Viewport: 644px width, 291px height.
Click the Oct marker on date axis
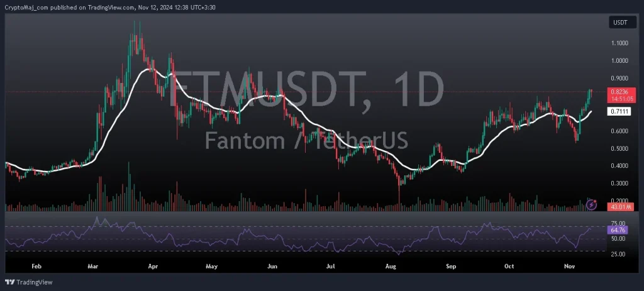click(509, 266)
